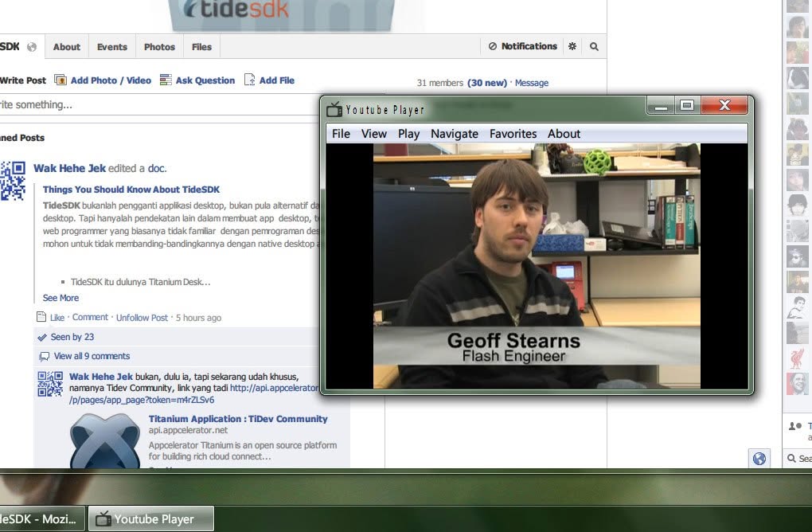
Task: Click Add File link
Action: coord(276,80)
